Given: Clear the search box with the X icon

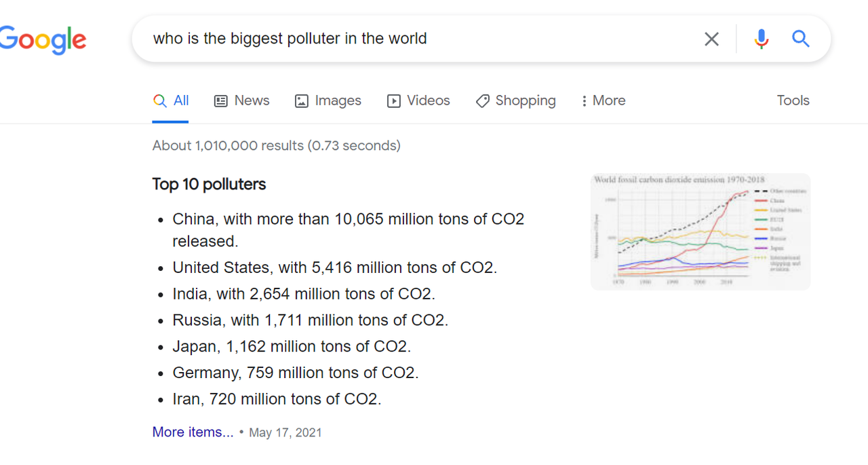Looking at the screenshot, I should (711, 39).
